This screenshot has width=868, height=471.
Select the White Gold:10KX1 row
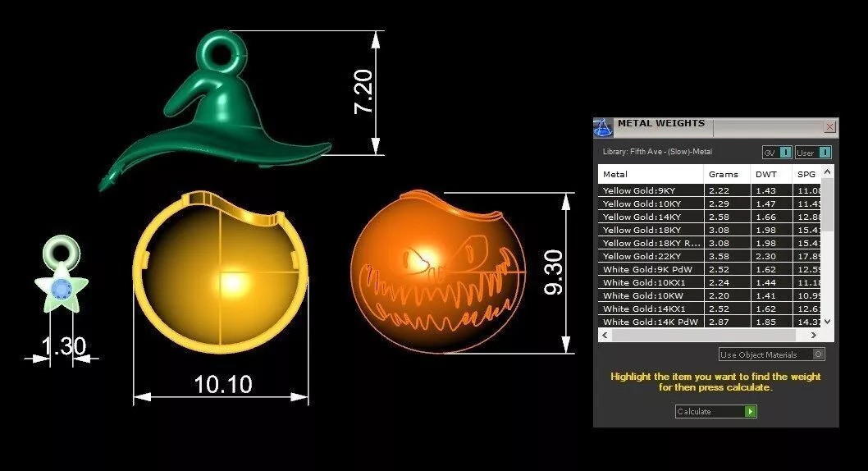[x=710, y=282]
